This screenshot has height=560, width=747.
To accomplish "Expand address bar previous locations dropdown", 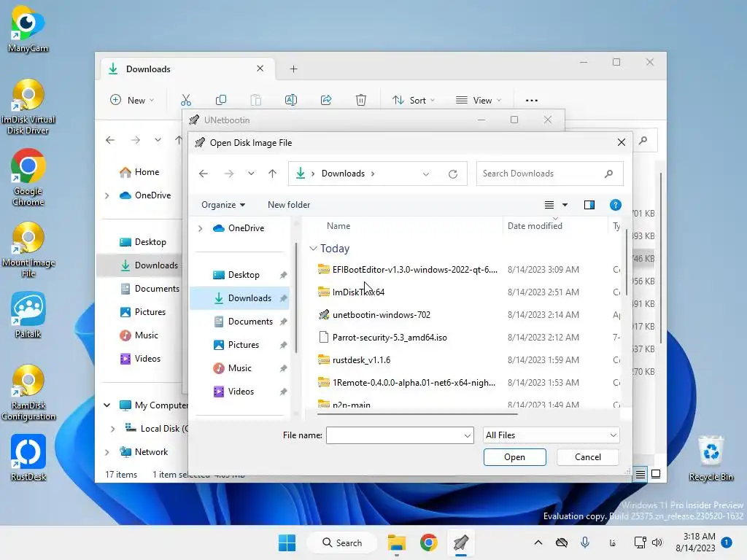I will (x=426, y=174).
